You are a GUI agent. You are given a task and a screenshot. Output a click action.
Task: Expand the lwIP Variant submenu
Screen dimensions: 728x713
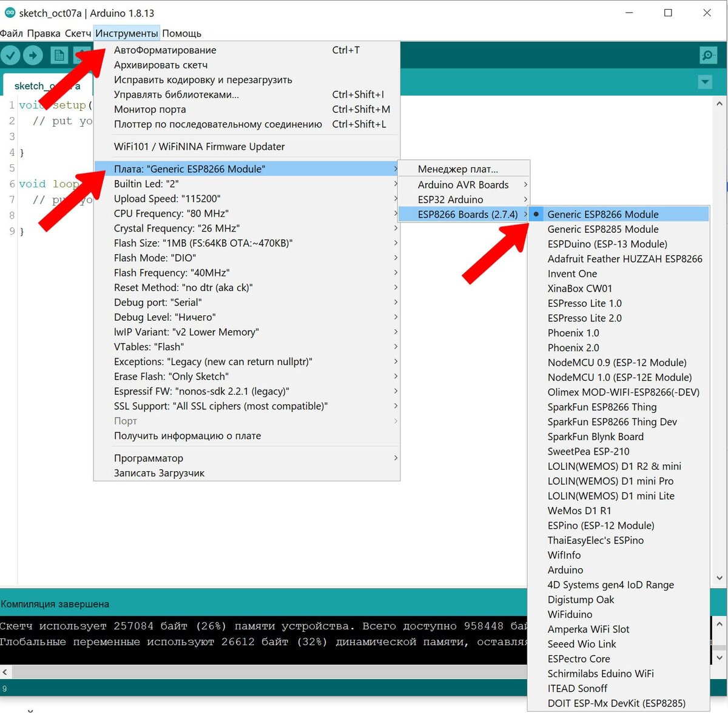[x=247, y=332]
